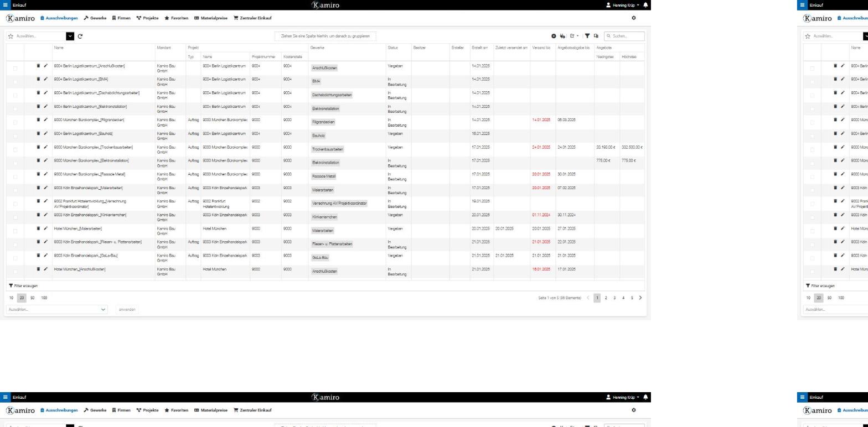Open the black favorites dropdown arrow
This screenshot has width=868, height=427.
(70, 37)
